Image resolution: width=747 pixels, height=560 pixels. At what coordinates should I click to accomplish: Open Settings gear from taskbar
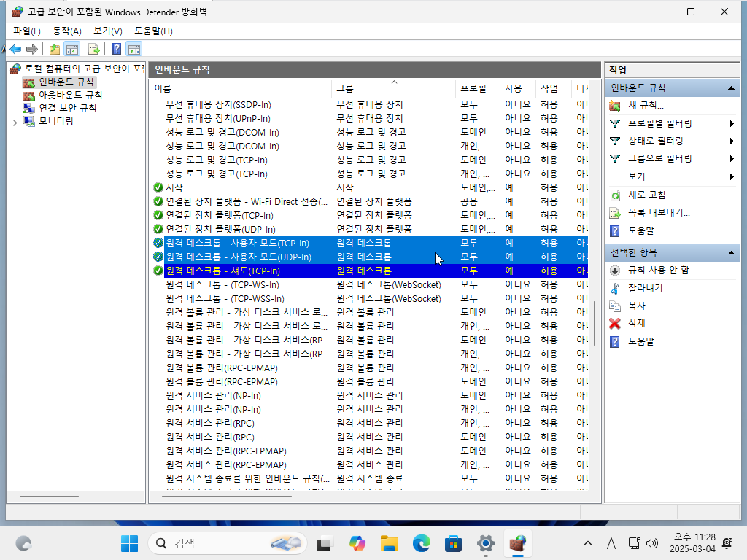485,543
